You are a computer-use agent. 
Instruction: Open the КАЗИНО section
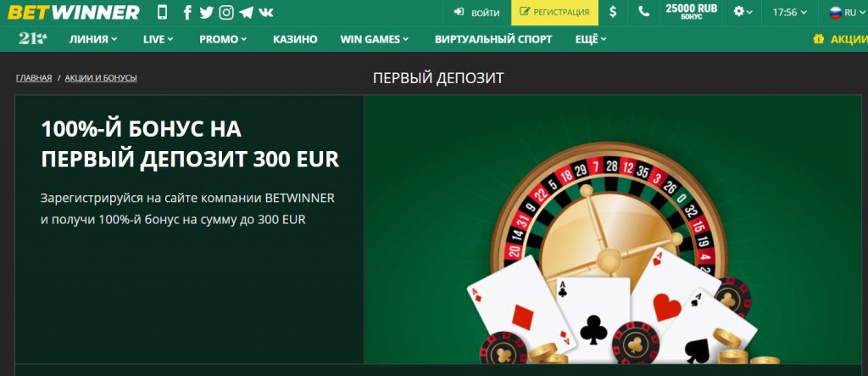[x=295, y=39]
